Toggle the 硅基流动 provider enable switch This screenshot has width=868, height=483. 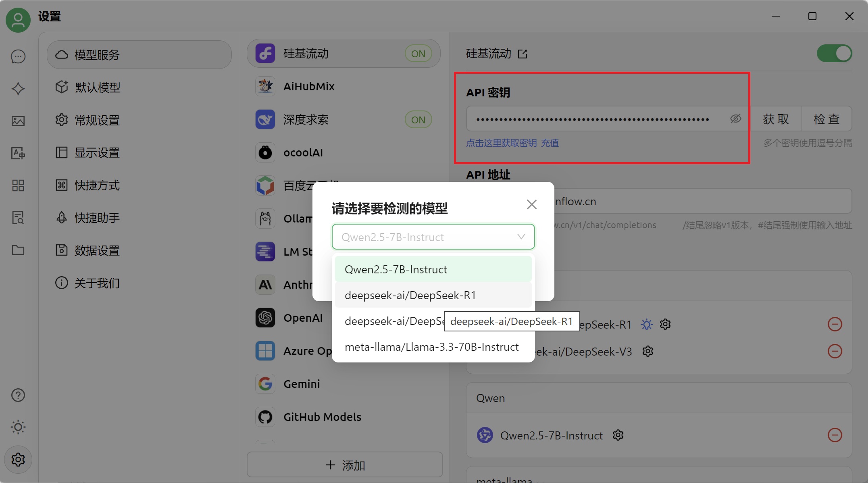pyautogui.click(x=834, y=53)
